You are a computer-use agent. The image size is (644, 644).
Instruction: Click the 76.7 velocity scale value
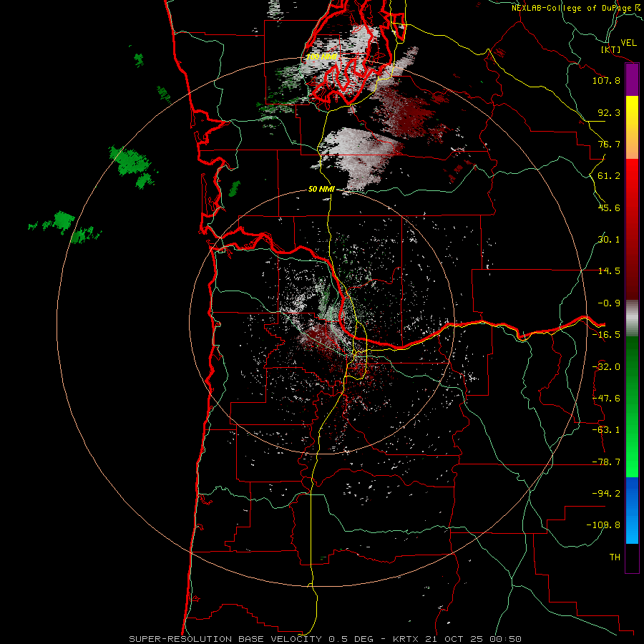[609, 144]
